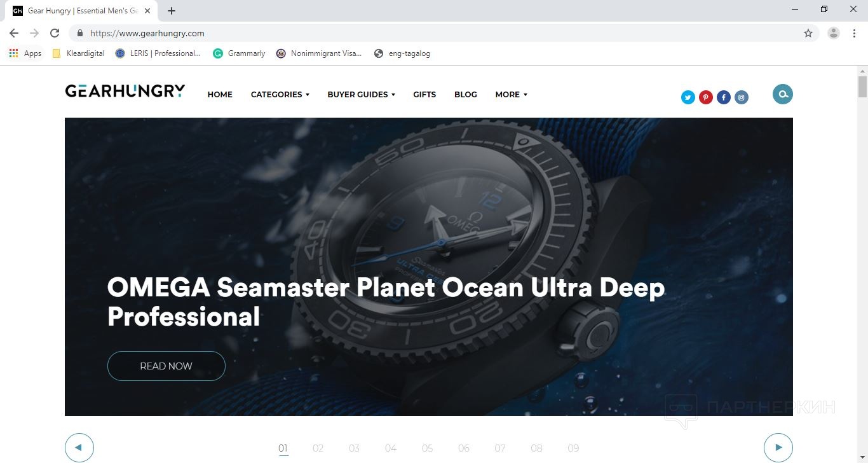
Task: Jump to slide indicator 02
Action: [318, 448]
